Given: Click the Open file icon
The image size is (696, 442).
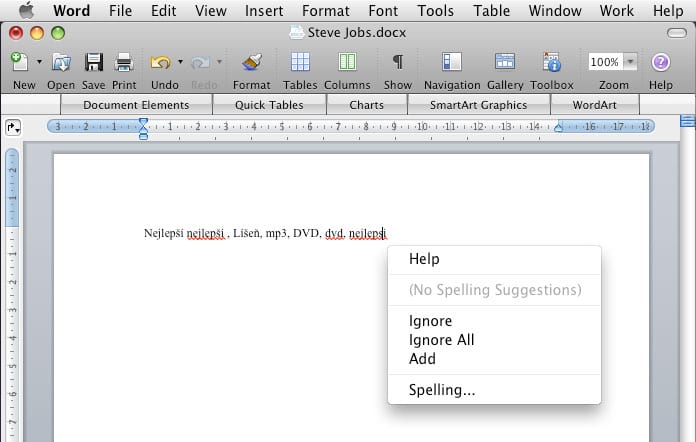Looking at the screenshot, I should (61, 62).
